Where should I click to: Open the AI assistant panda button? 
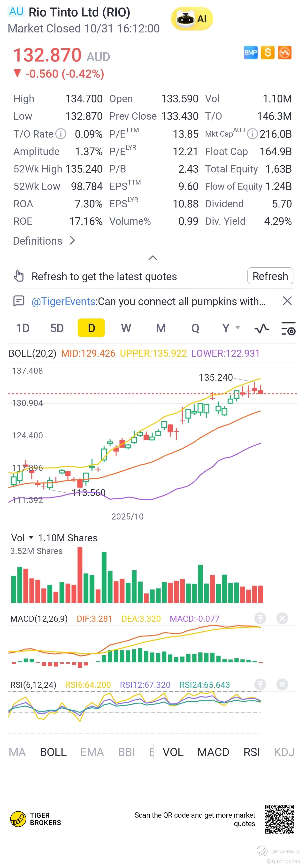[192, 19]
